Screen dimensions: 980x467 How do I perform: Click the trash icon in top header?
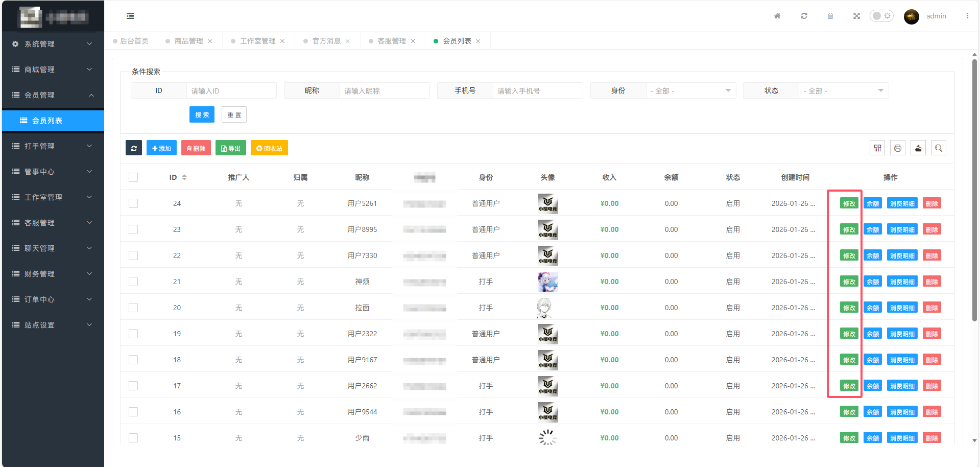pos(830,16)
